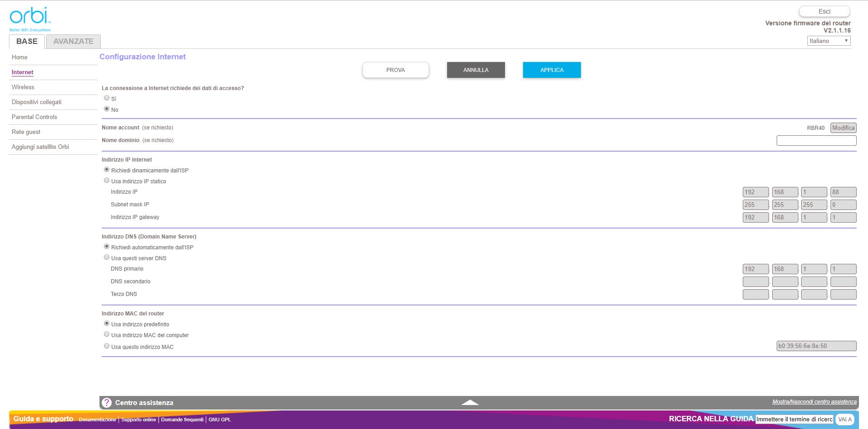Click the Centro assistenza question mark icon
868x429 pixels.
[107, 403]
